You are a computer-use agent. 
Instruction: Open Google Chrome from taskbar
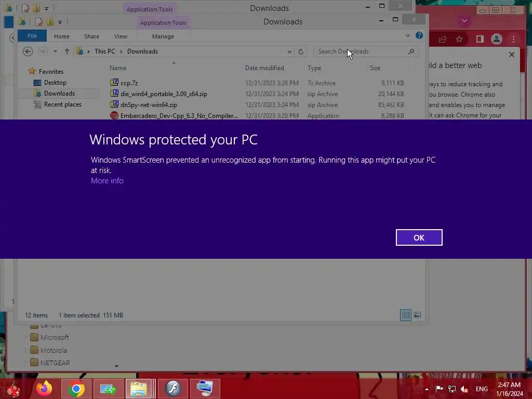pos(76,389)
